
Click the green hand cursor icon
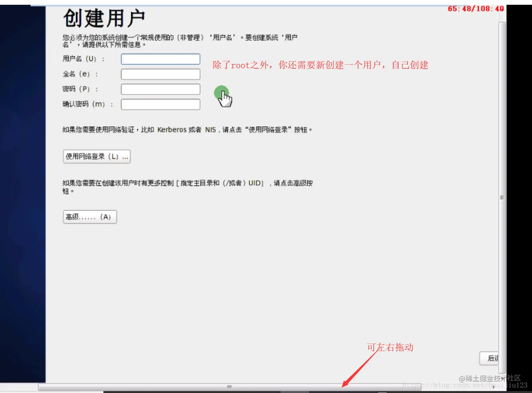coord(222,96)
